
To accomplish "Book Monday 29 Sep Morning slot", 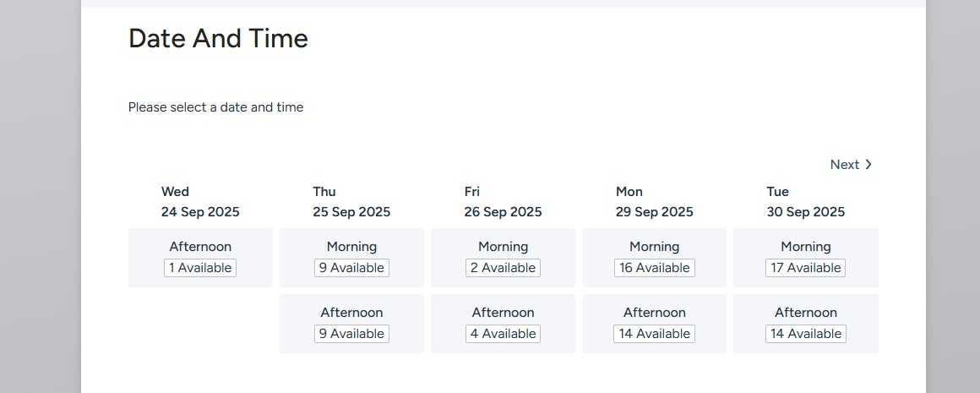I will pos(655,258).
